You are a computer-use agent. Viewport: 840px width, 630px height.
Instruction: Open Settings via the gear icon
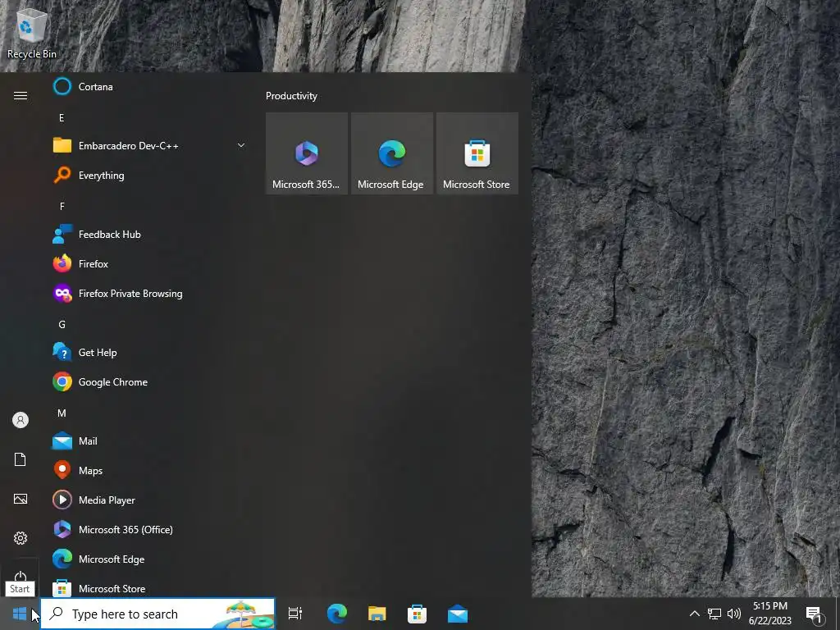click(21, 538)
